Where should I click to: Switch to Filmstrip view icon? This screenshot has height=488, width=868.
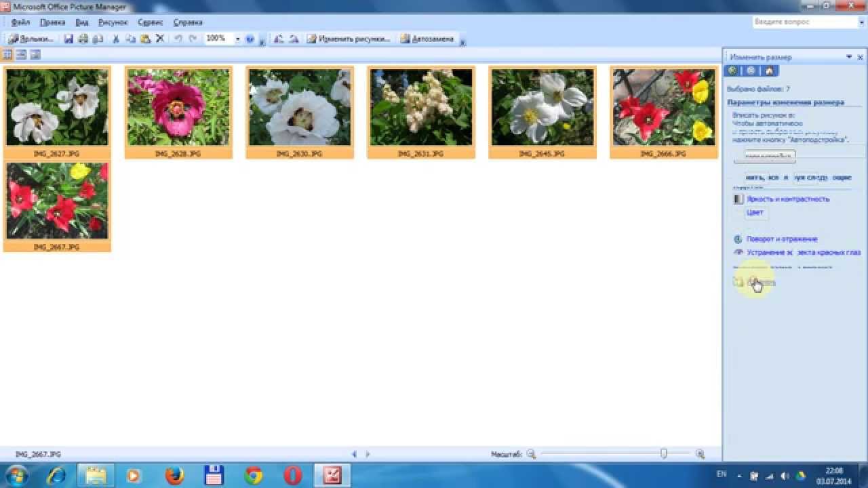pos(21,54)
